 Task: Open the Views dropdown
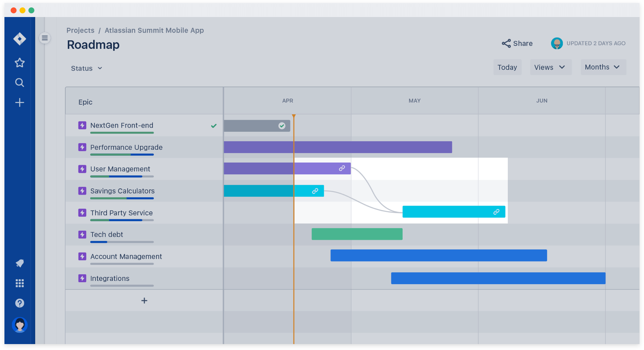(550, 67)
